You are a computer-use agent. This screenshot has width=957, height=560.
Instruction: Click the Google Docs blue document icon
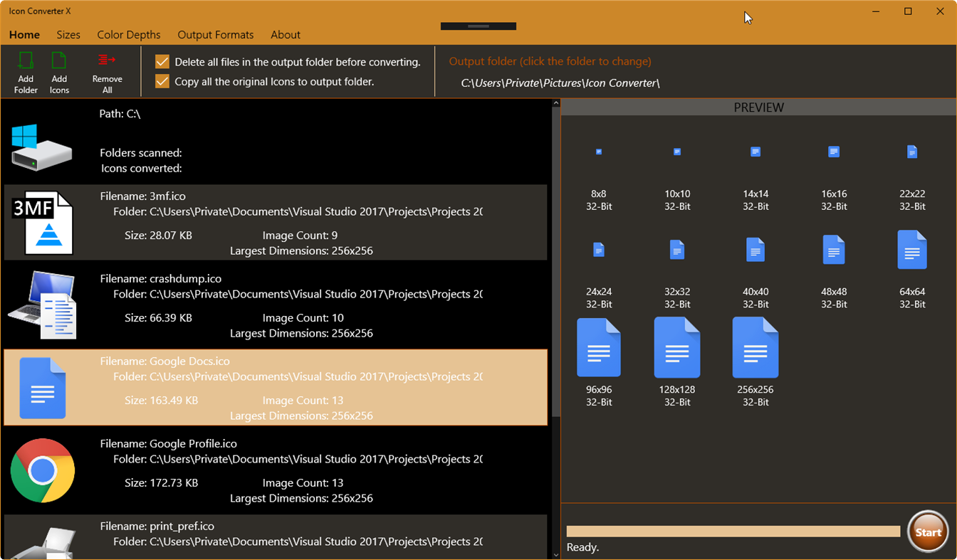(43, 388)
